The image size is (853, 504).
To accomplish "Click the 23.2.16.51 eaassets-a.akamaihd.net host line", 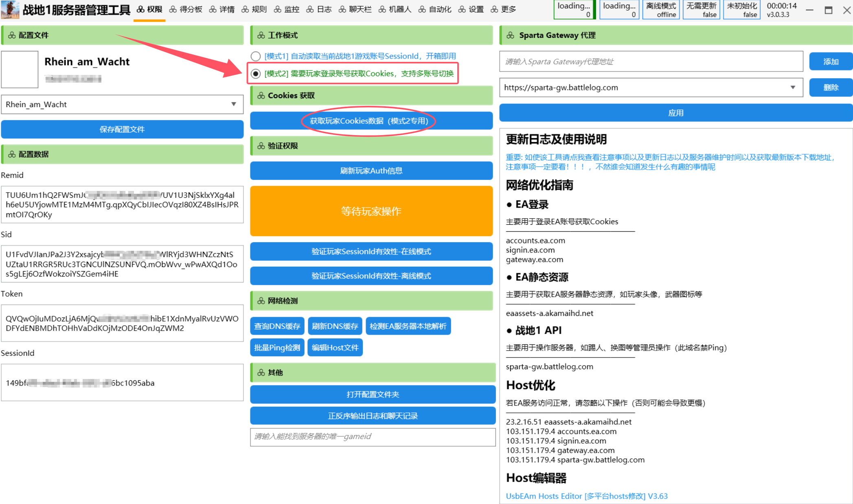I will (x=568, y=422).
